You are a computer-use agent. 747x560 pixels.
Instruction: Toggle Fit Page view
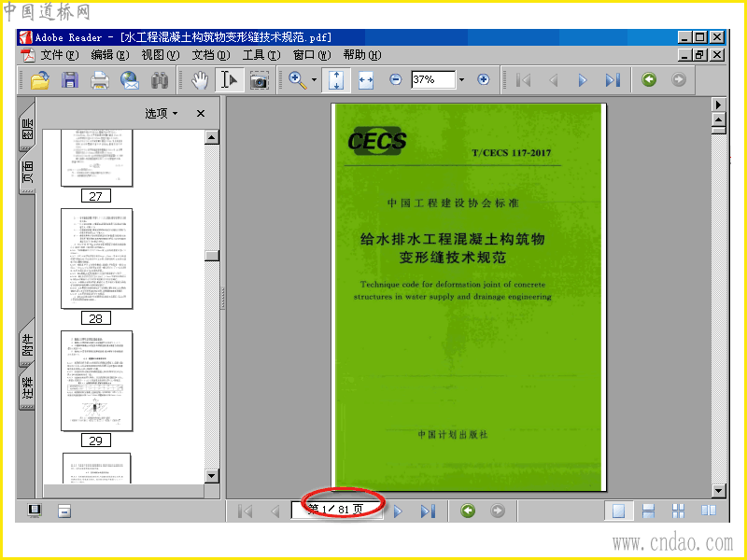pyautogui.click(x=336, y=79)
